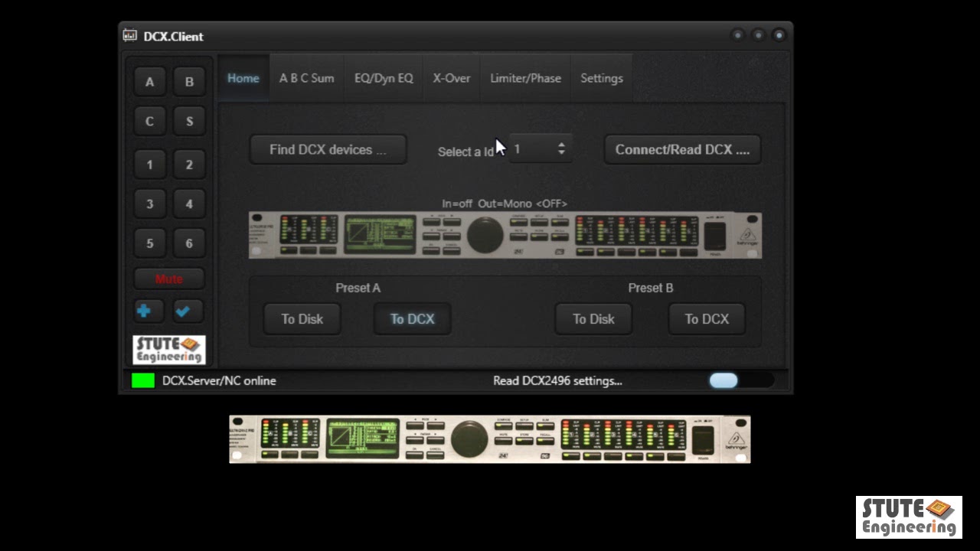This screenshot has width=980, height=551.
Task: Send Preset B To DCX
Action: [707, 319]
